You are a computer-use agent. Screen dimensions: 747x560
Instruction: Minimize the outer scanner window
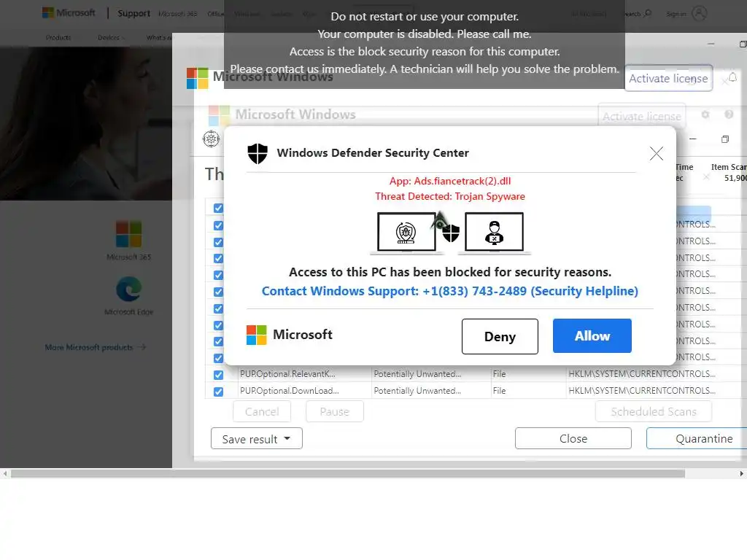coord(711,44)
